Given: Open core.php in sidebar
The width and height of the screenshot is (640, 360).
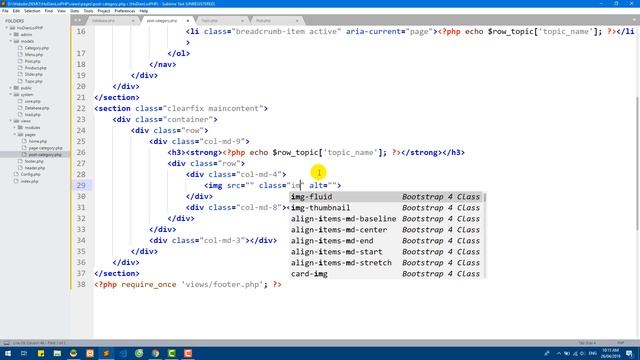Looking at the screenshot, I should pyautogui.click(x=32, y=101).
